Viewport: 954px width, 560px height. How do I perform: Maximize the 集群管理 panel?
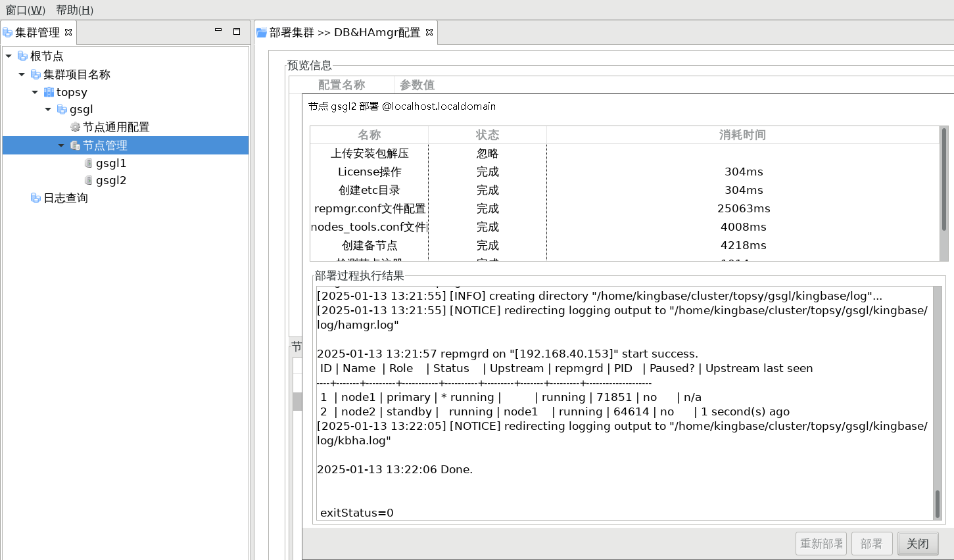click(x=237, y=31)
